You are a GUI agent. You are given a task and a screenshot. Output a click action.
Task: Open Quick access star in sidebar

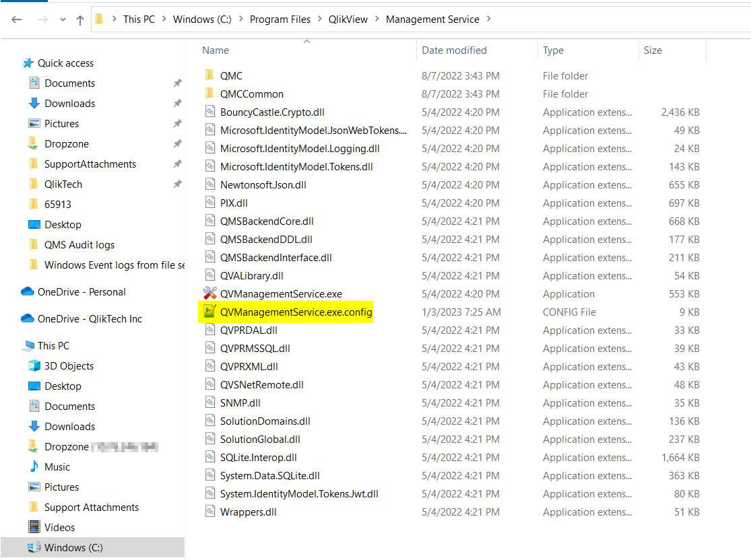[x=28, y=63]
